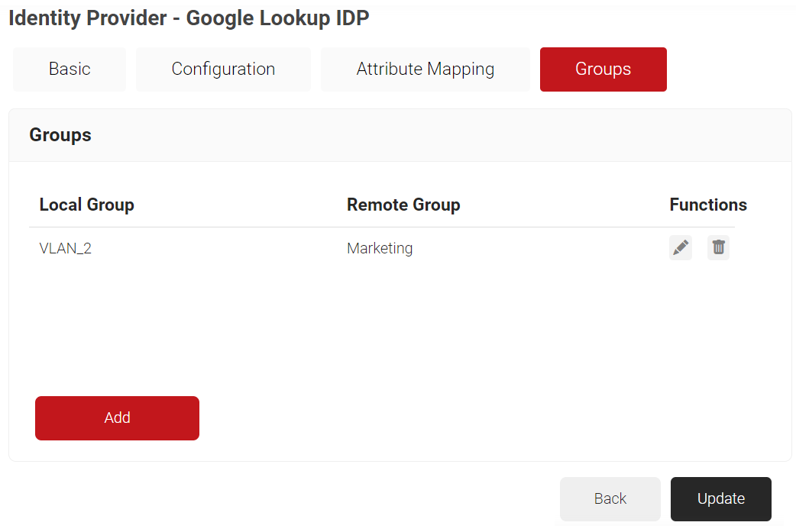Click the empty table area below VLAN_2
This screenshot has height=532, width=796.
coord(229,321)
